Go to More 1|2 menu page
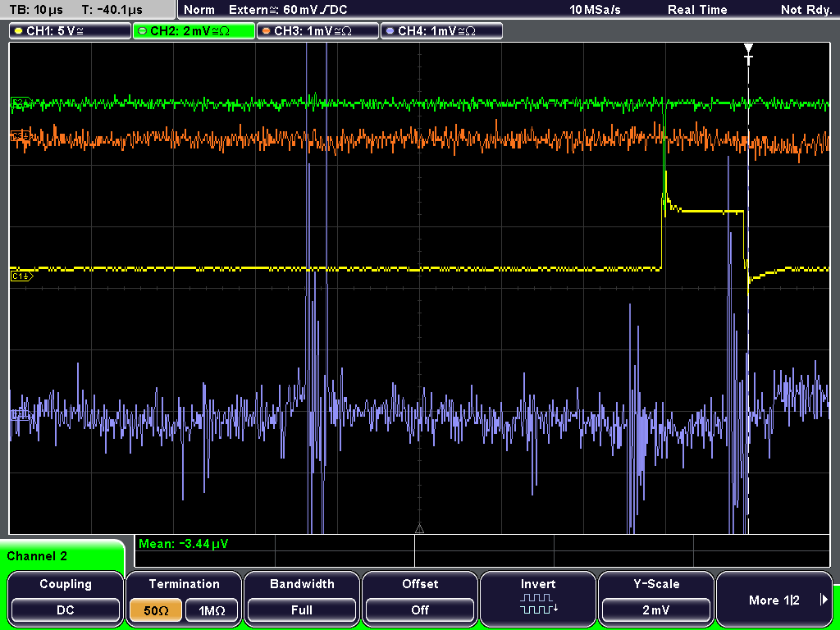840x630 pixels. (x=774, y=598)
